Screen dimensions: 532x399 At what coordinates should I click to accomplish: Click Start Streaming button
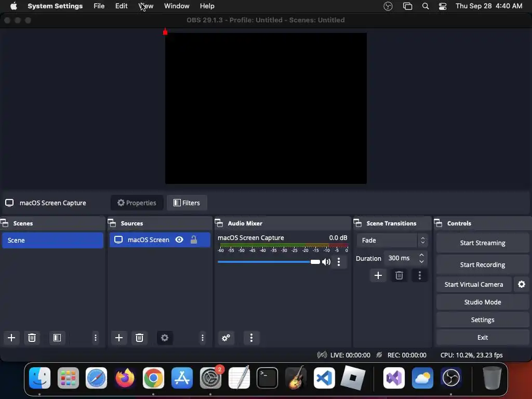click(x=483, y=243)
